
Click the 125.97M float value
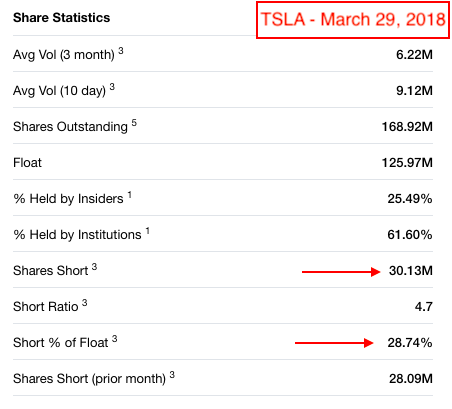tap(407, 163)
